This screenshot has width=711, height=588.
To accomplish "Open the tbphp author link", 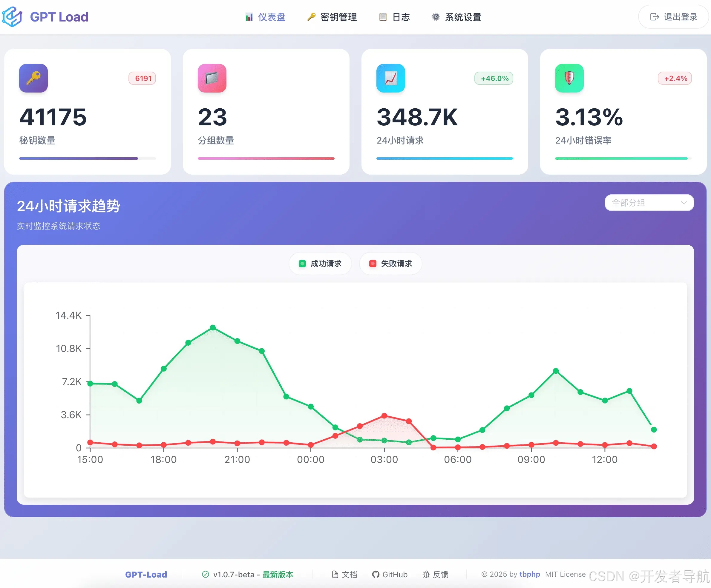I will pyautogui.click(x=530, y=574).
